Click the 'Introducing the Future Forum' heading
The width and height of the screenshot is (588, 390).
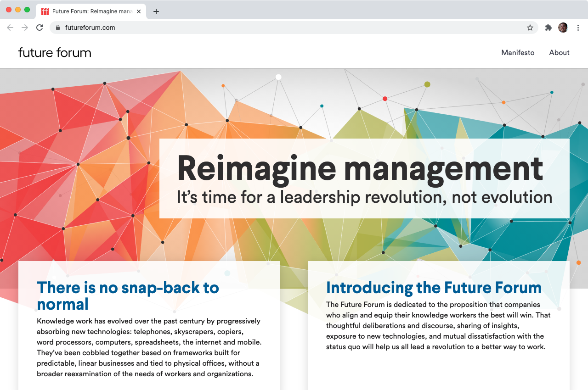pos(434,288)
